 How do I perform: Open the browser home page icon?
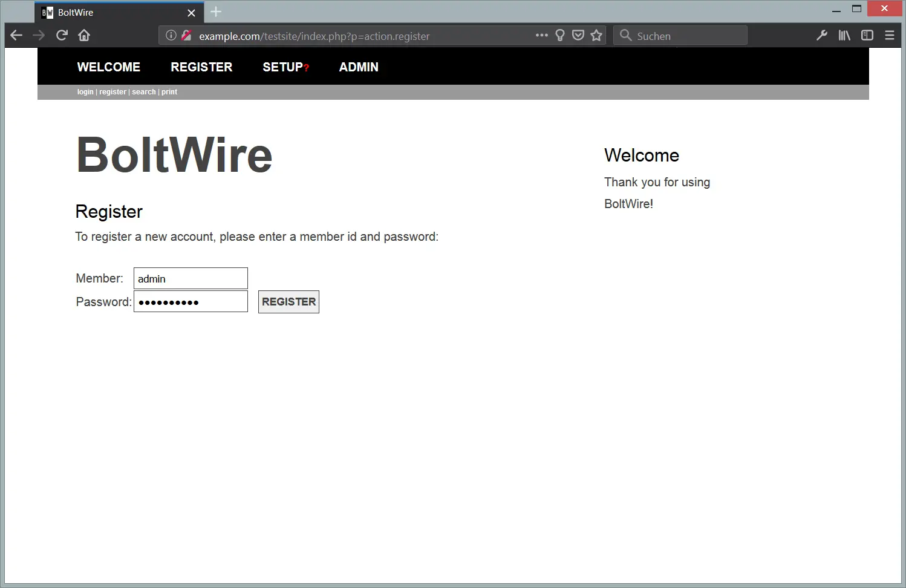[84, 35]
